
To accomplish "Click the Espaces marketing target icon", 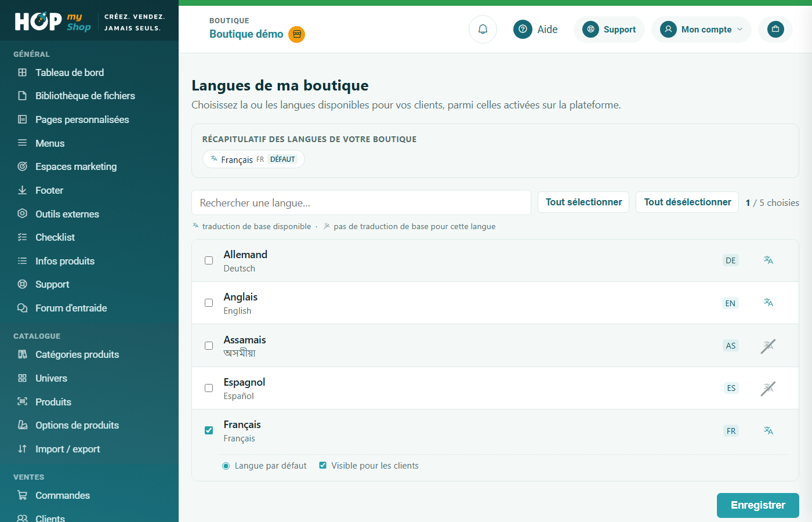I will coord(23,166).
